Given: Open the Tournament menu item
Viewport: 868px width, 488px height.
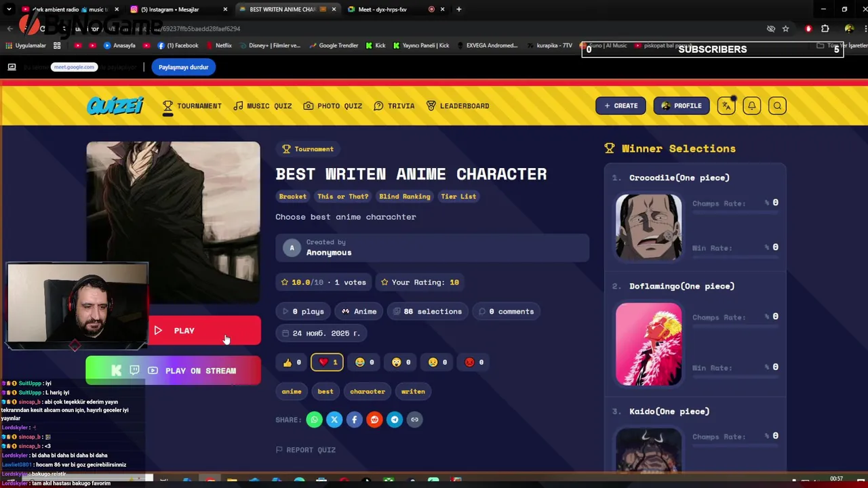Looking at the screenshot, I should [192, 106].
